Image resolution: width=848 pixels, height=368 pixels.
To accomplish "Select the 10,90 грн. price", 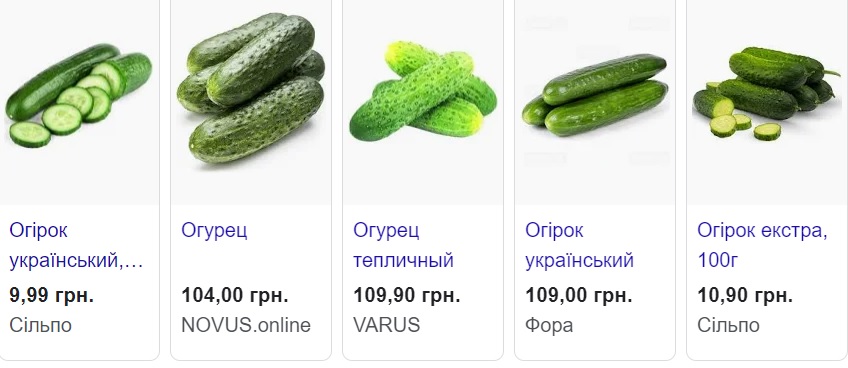I will (x=745, y=295).
